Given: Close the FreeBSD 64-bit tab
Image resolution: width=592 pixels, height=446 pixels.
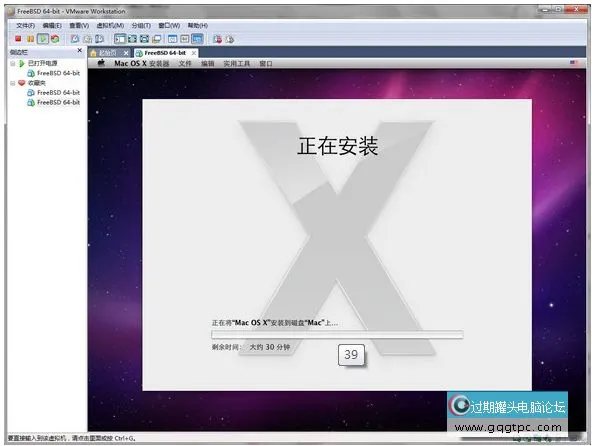Looking at the screenshot, I should pos(194,53).
